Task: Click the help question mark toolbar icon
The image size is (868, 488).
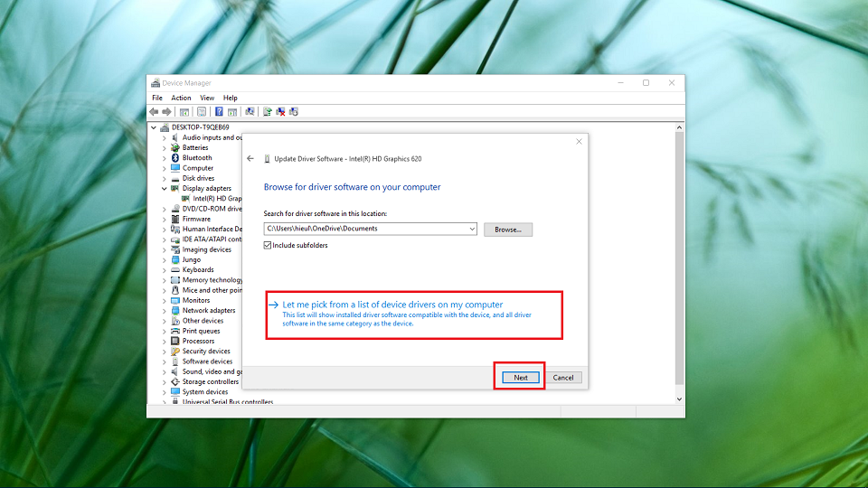Action: (219, 111)
